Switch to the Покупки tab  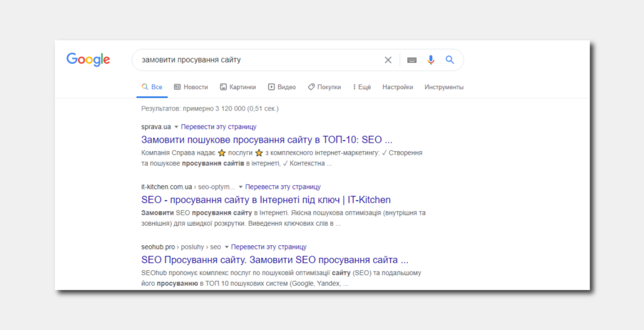point(324,87)
